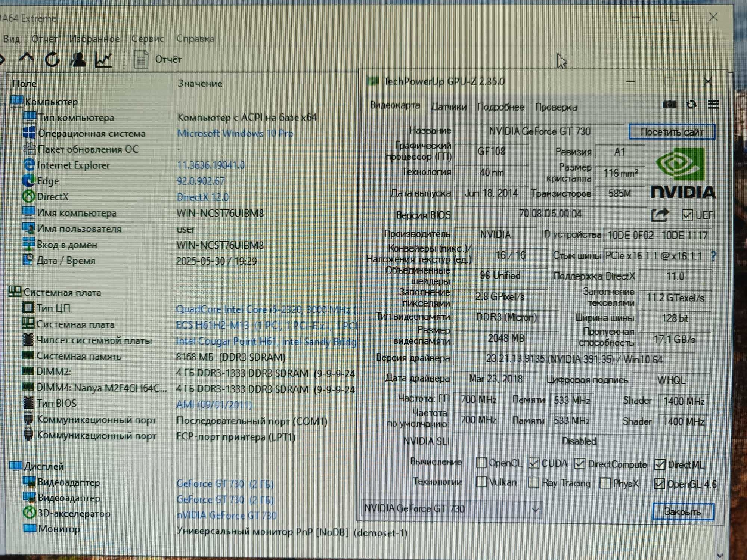747x560 pixels.
Task: Open the GPU-Z hamburger menu
Action: coord(714,105)
